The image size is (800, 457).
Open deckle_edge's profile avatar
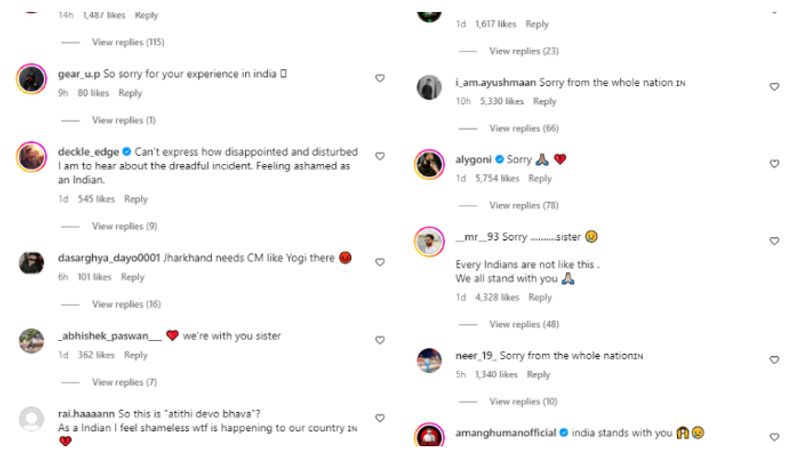[31, 157]
